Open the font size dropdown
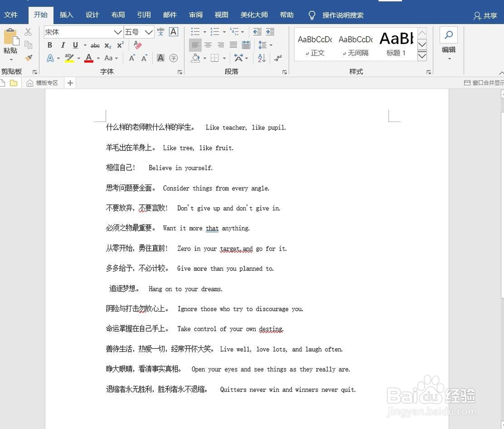The width and height of the screenshot is (504, 429). point(148,31)
